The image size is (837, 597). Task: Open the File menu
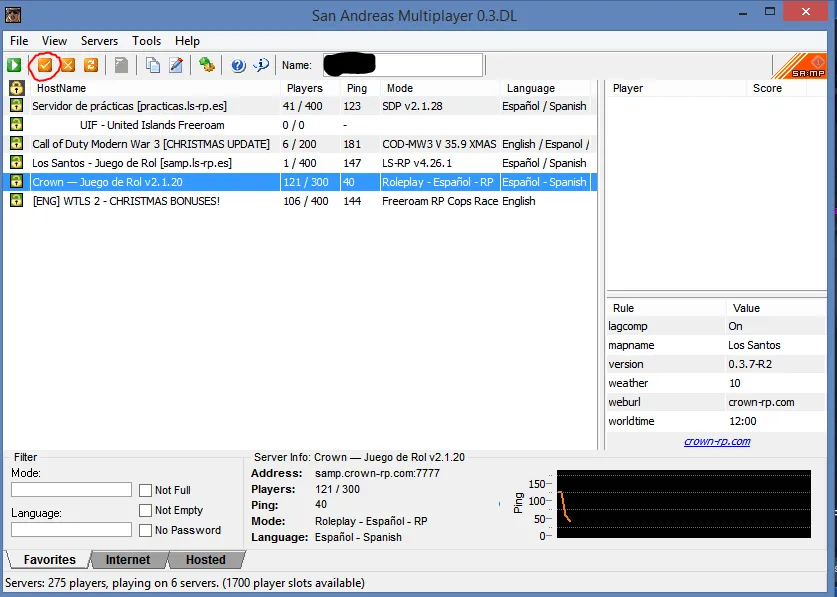19,41
